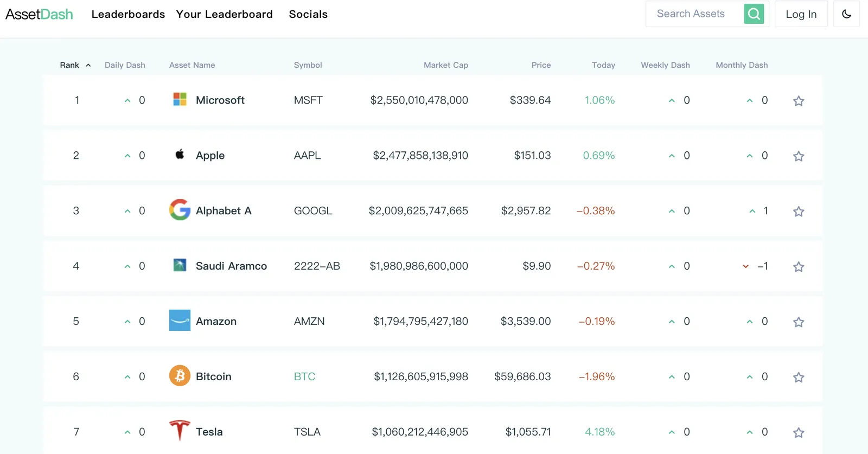Click Bitcoin market cap $1,126,605,915,998
Screen dimensions: 868x454
(x=421, y=377)
